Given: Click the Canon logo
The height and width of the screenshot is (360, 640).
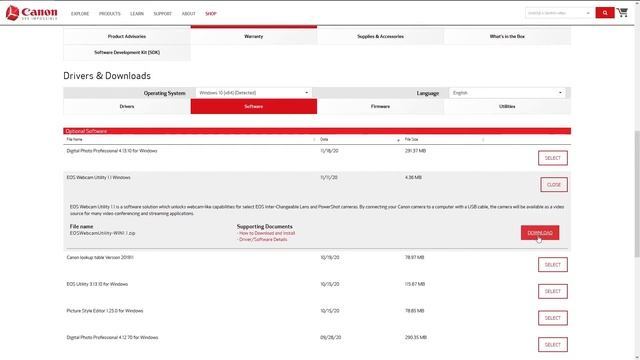Looking at the screenshot, I should (x=31, y=13).
